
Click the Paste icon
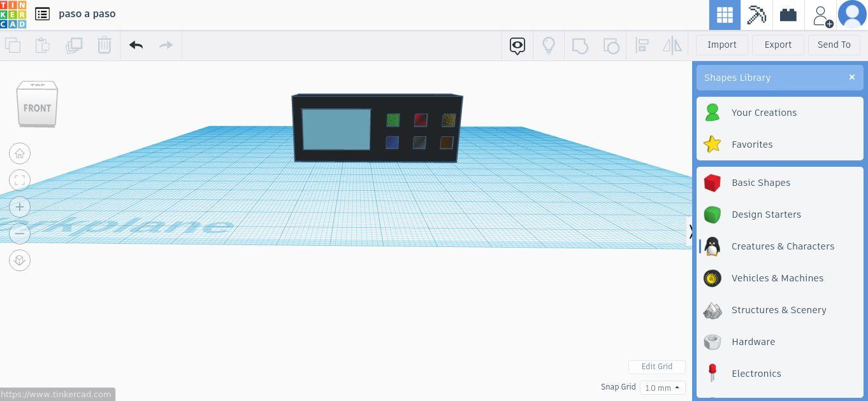[42, 45]
